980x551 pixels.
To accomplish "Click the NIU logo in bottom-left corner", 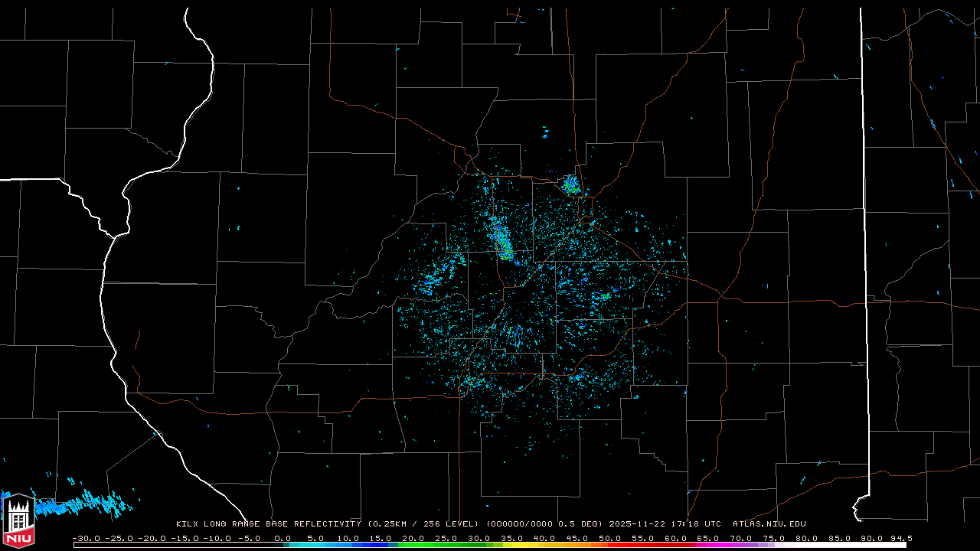I will tap(18, 519).
